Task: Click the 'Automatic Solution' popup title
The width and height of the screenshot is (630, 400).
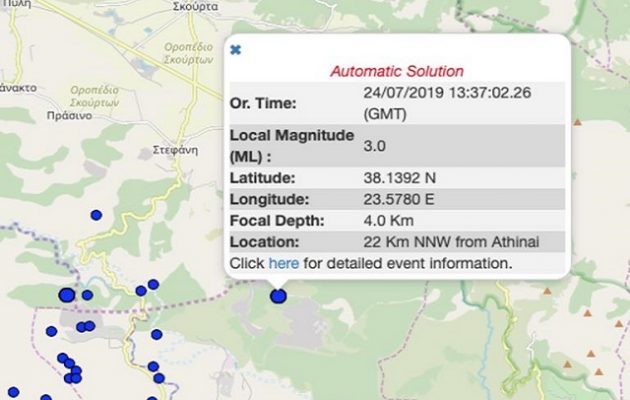Action: 397,72
